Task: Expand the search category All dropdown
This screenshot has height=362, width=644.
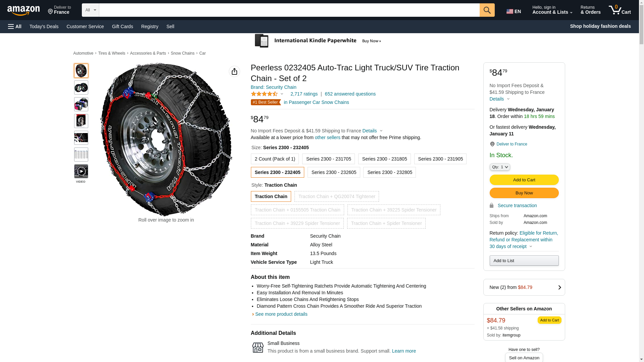Action: [90, 10]
